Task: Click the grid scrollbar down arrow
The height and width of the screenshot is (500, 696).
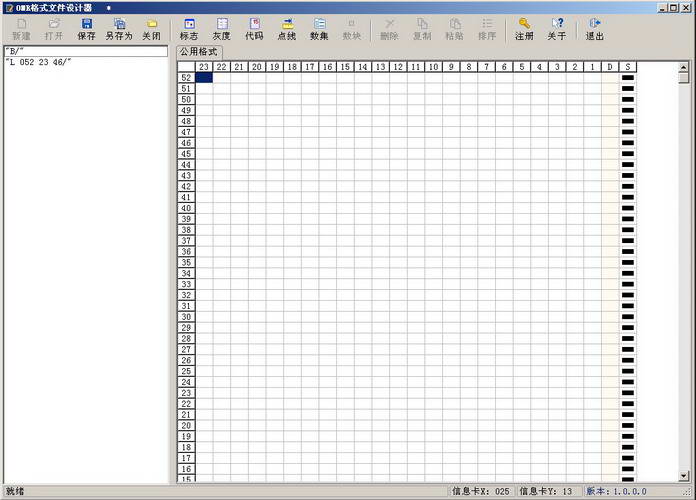Action: point(684,476)
